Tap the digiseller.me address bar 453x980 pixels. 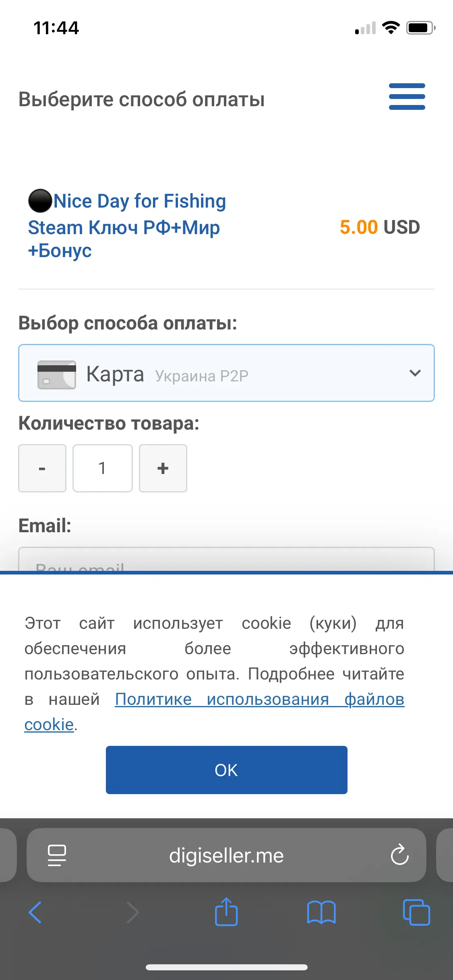(226, 855)
